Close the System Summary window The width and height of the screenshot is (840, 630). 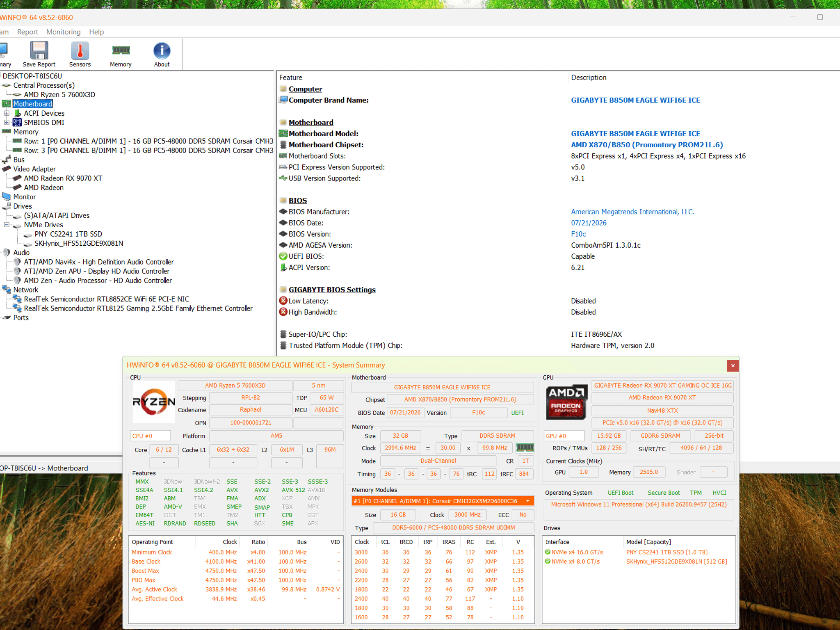tap(733, 365)
